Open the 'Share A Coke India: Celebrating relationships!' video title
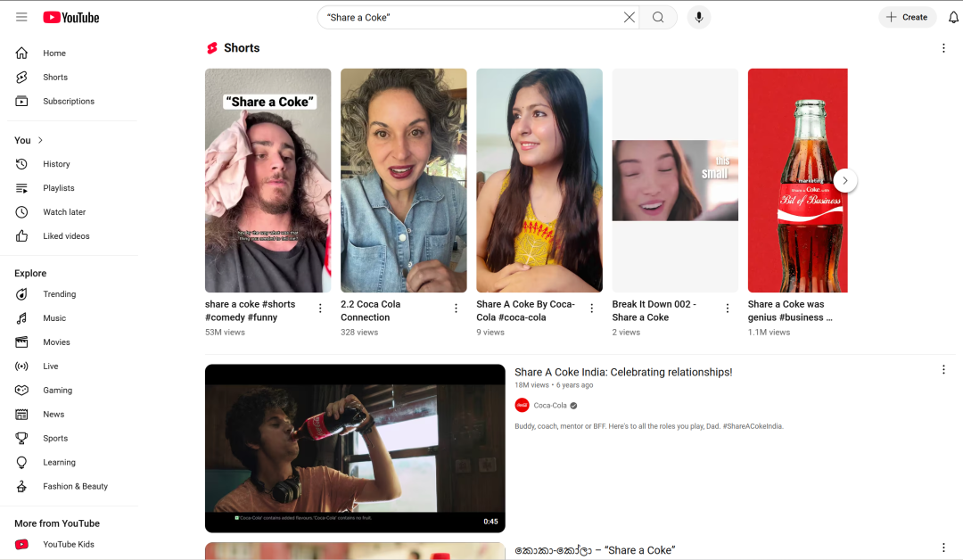This screenshot has height=560, width=963. tap(622, 372)
